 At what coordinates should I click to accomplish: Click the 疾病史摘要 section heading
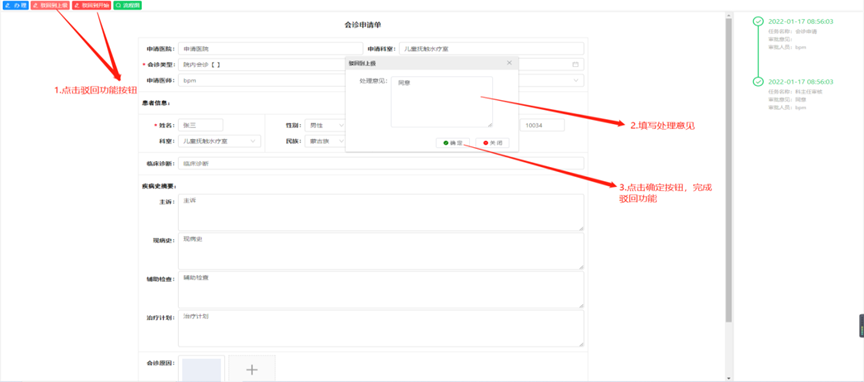(x=159, y=186)
